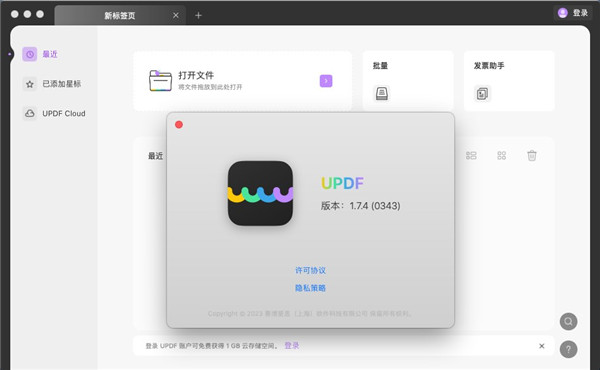This screenshot has height=370, width=600.
Task: Open the privacy policy (隐私策略) link
Action: point(310,288)
